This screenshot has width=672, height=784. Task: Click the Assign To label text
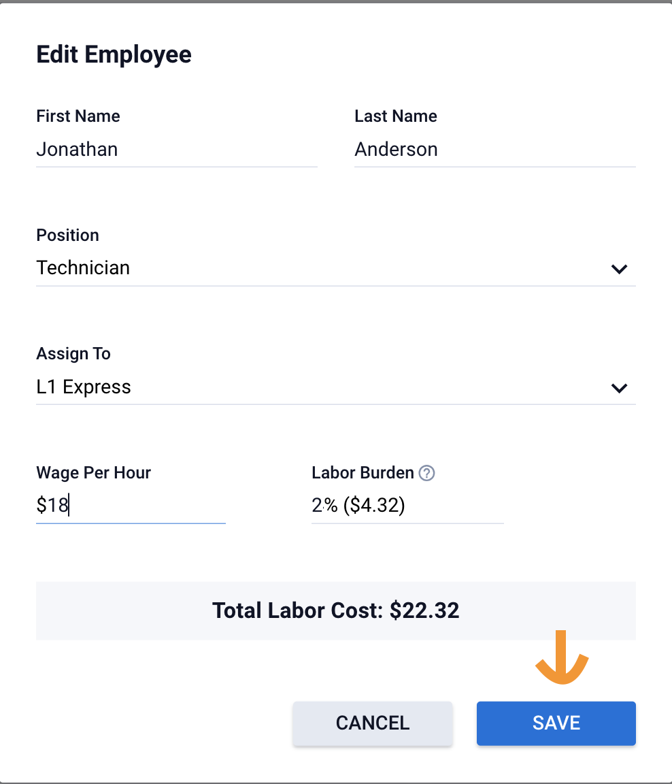pyautogui.click(x=73, y=354)
